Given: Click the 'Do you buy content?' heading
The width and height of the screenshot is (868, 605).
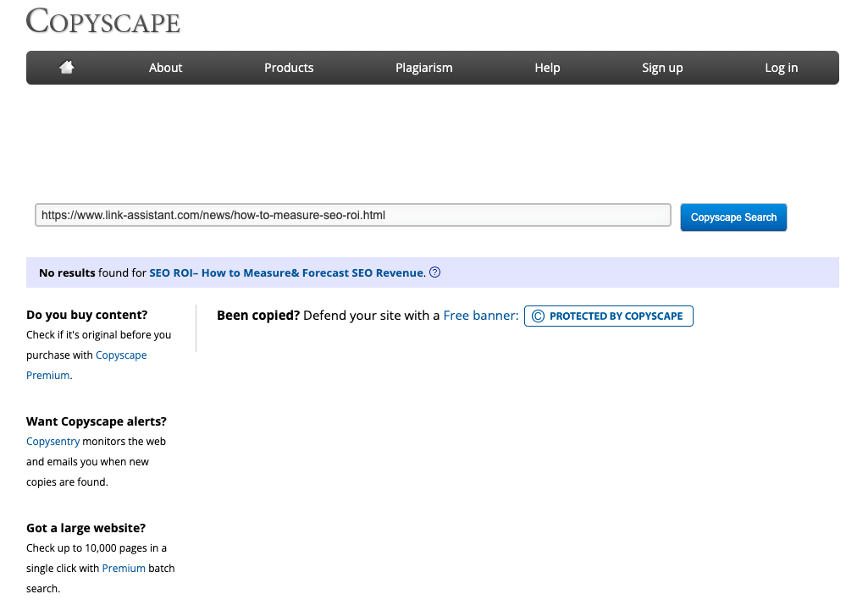Looking at the screenshot, I should click(87, 315).
